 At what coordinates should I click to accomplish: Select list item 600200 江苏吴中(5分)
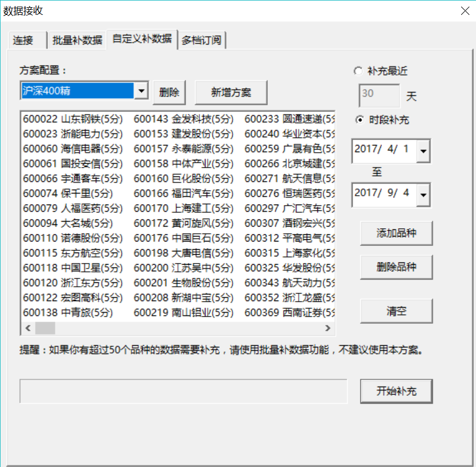coord(183,267)
